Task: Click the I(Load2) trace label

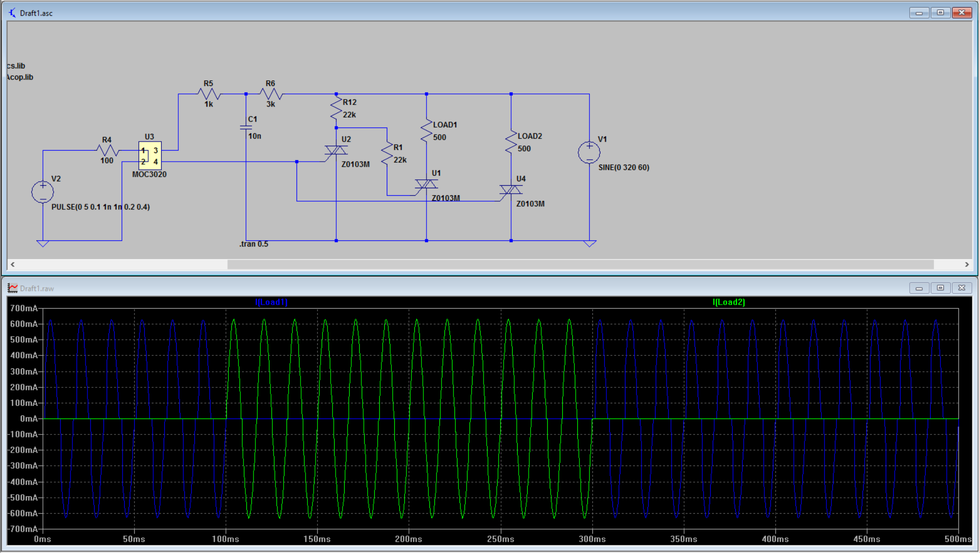Action: tap(729, 302)
